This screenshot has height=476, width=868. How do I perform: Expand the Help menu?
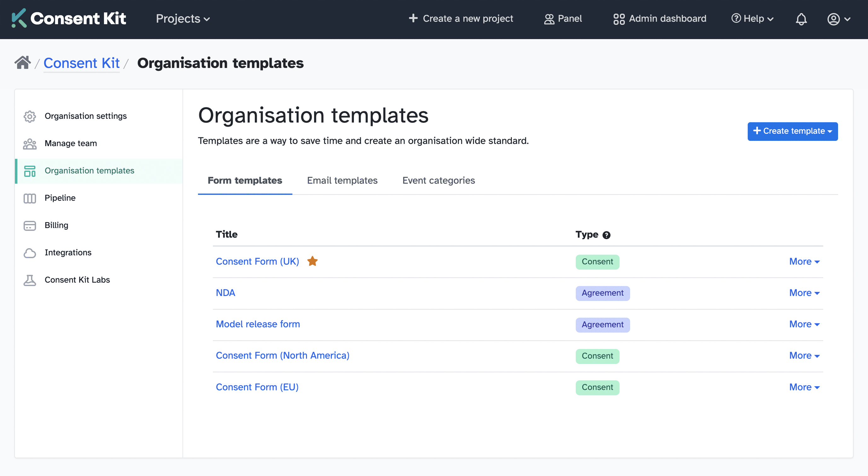[x=752, y=19]
